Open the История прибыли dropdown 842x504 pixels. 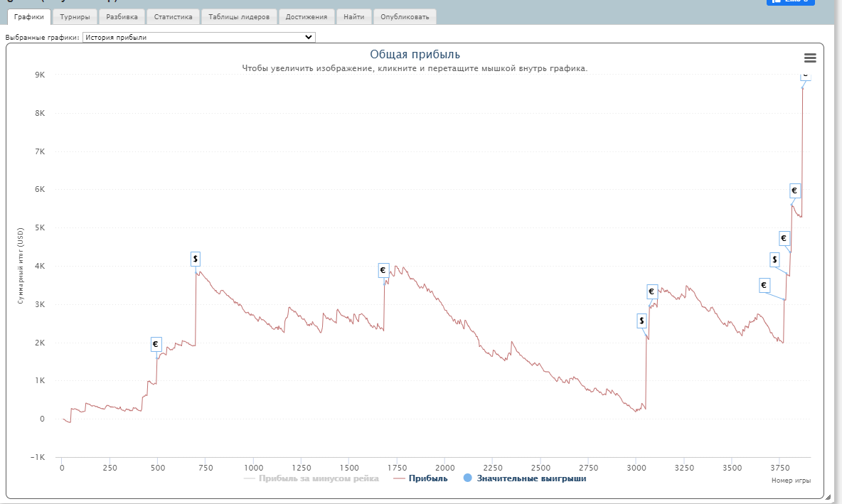click(x=198, y=37)
